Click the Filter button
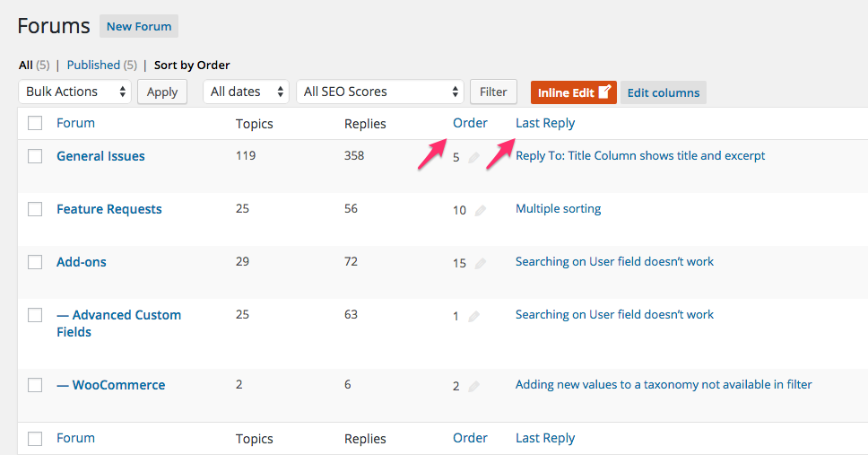Image resolution: width=868 pixels, height=455 pixels. click(493, 92)
